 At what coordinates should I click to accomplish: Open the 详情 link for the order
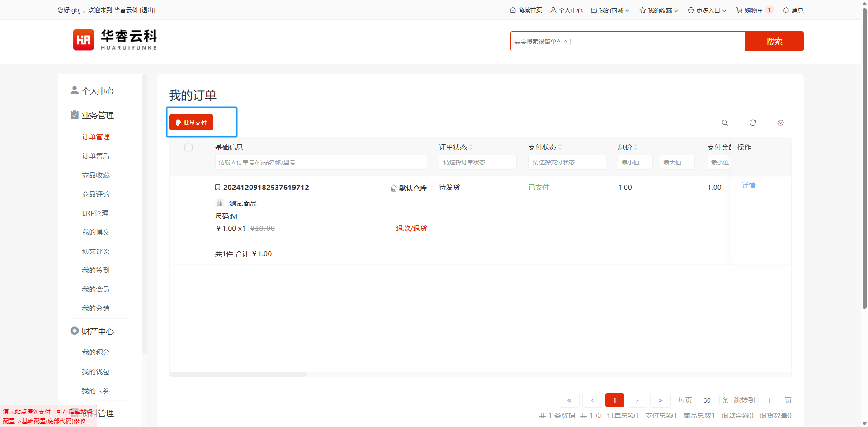[749, 185]
